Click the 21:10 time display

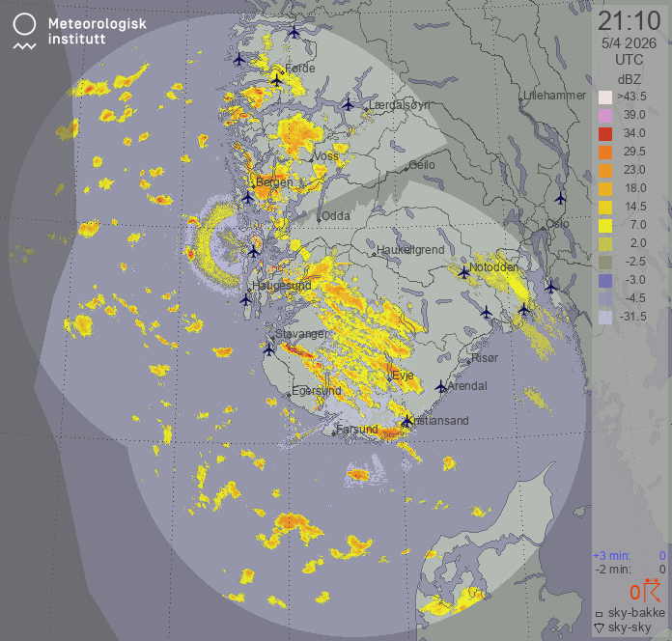628,21
